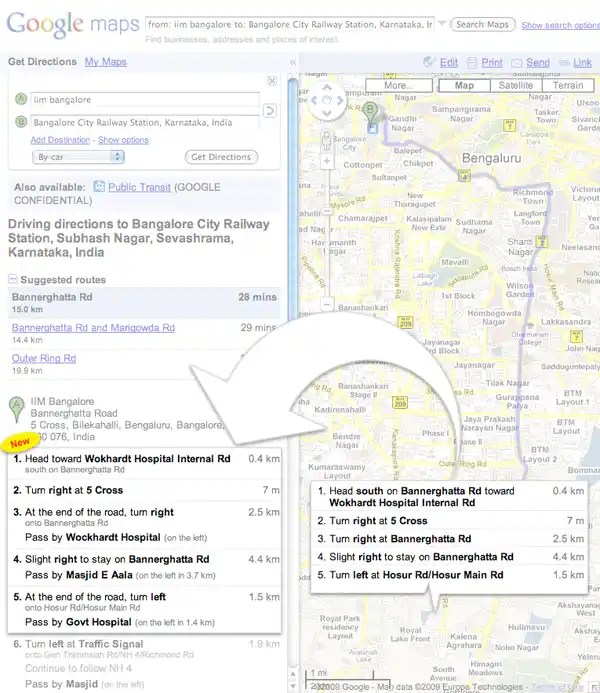Click the Bengaluru city label on map
This screenshot has width=600, height=693.
(491, 158)
